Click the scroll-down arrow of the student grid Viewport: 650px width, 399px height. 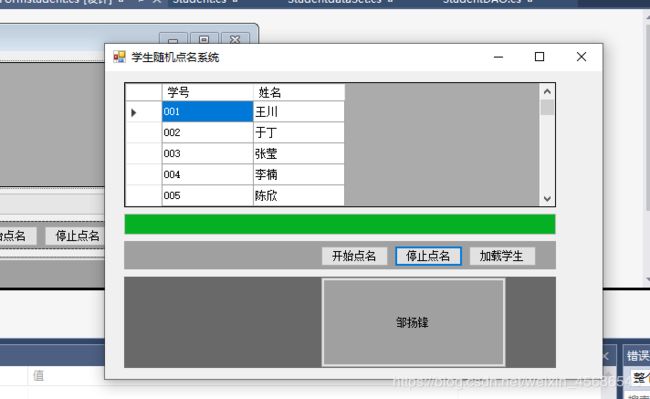(547, 199)
